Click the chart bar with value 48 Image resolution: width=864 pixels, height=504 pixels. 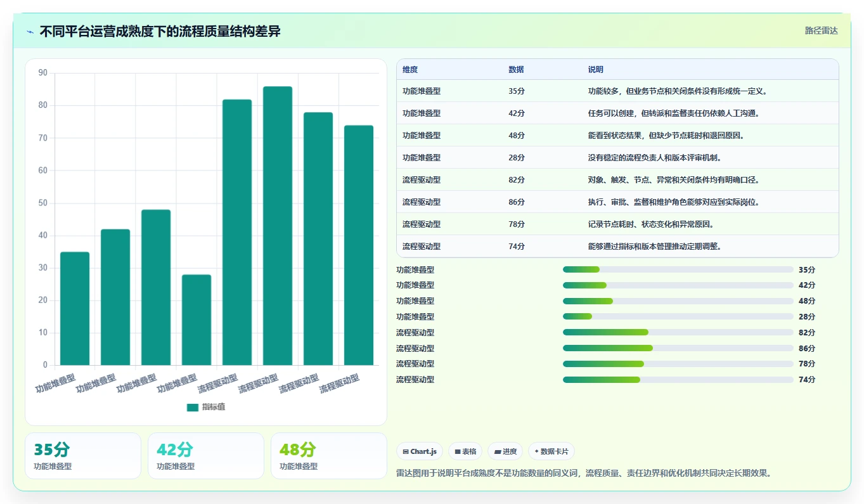pos(156,287)
